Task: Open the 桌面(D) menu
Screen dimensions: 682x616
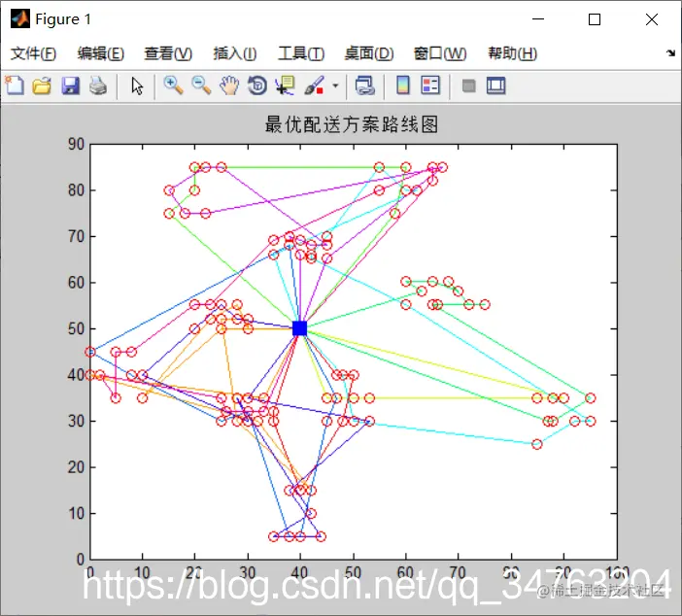Action: click(369, 53)
